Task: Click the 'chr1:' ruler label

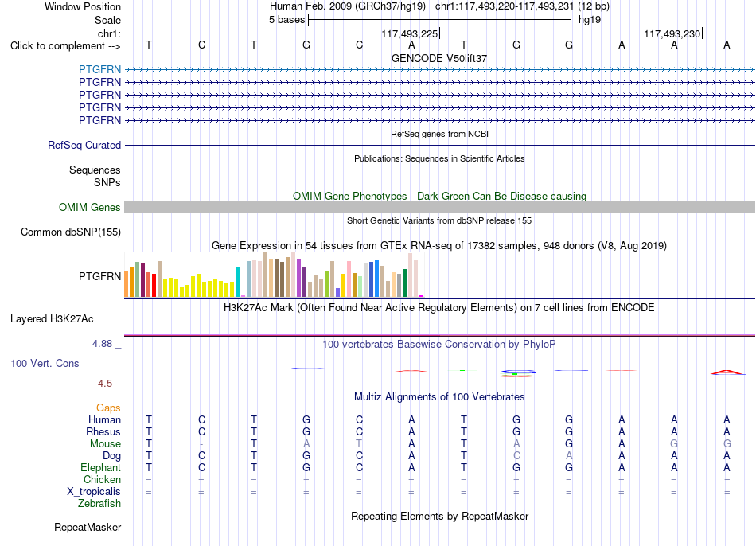Action: point(109,33)
